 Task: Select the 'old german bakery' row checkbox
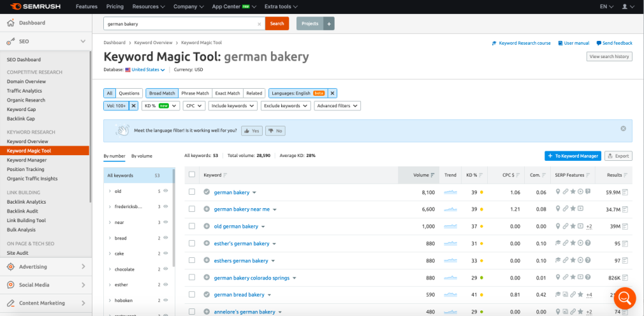[x=192, y=226]
